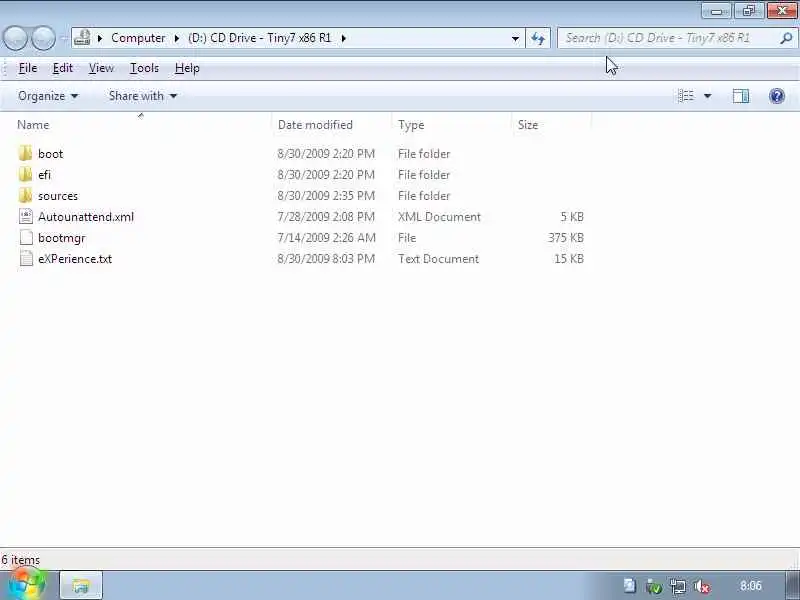Click date '8/30/2009 2:35 PM'
Screen dimensions: 800x600
(x=326, y=196)
